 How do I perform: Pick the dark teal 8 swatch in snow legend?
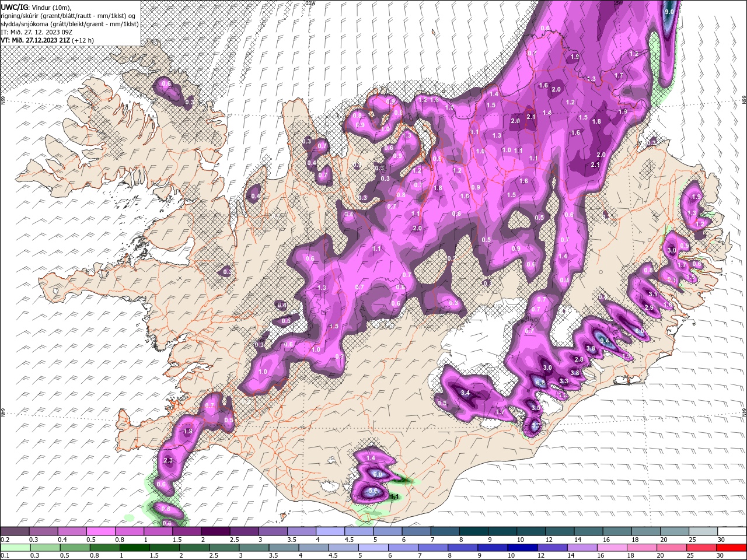point(474,531)
